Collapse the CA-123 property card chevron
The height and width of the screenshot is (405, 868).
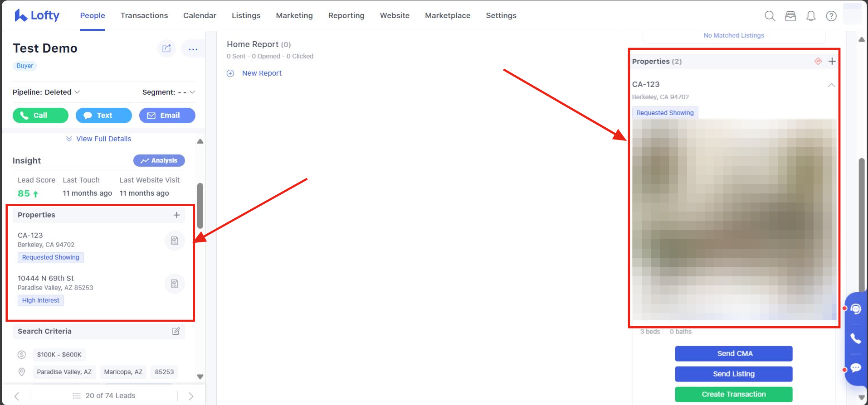pyautogui.click(x=831, y=85)
